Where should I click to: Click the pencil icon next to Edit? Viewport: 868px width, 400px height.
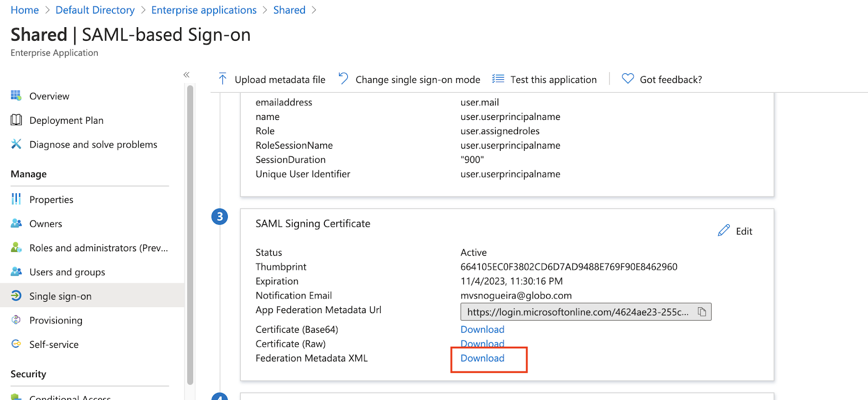(724, 231)
